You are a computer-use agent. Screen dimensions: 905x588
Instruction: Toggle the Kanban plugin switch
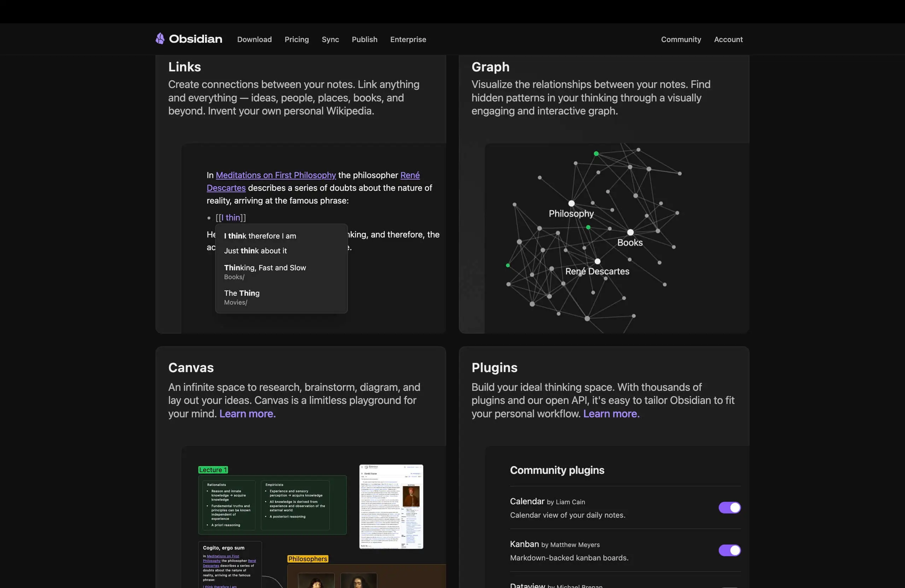coord(729,551)
